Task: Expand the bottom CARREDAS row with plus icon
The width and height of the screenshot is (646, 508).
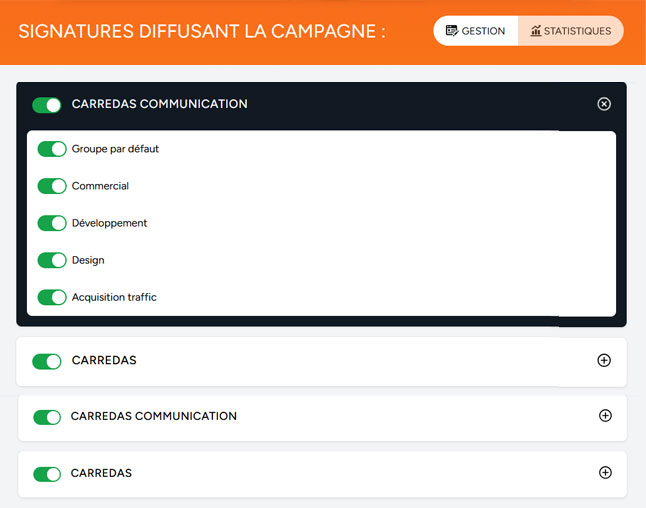Action: click(x=604, y=473)
